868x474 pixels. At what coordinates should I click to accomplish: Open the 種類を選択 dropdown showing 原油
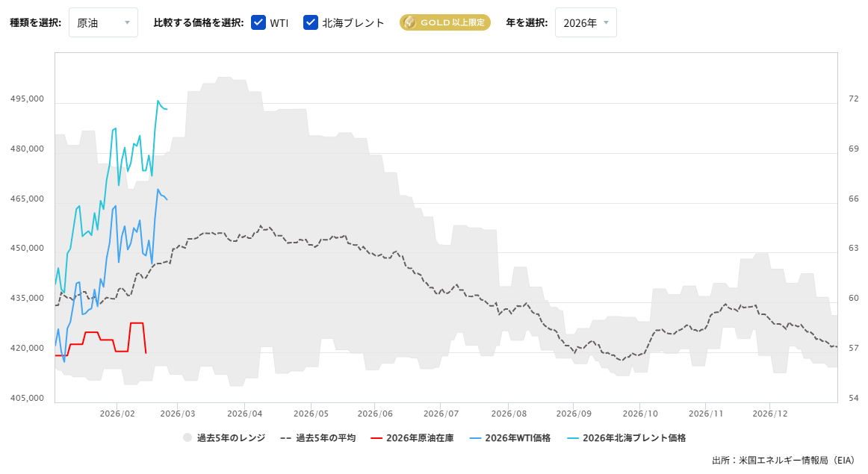click(x=103, y=22)
